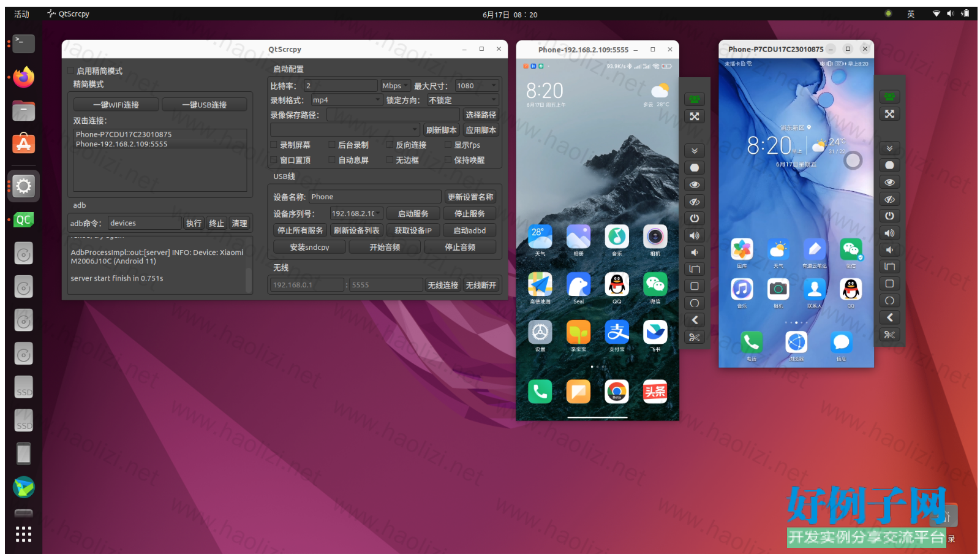Click fullscreen icon beside the left phone window

pos(694,116)
